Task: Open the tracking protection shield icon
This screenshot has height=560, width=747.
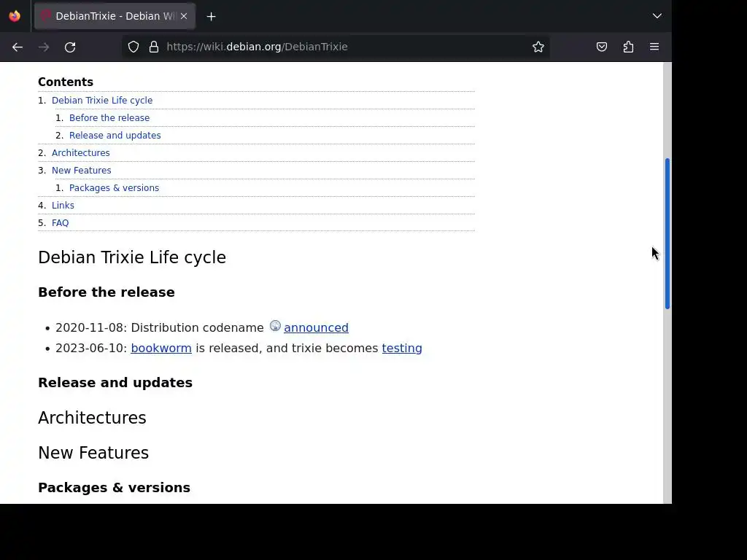Action: 133,47
